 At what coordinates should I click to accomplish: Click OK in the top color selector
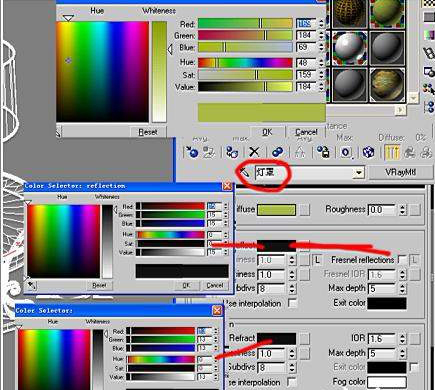(x=267, y=132)
